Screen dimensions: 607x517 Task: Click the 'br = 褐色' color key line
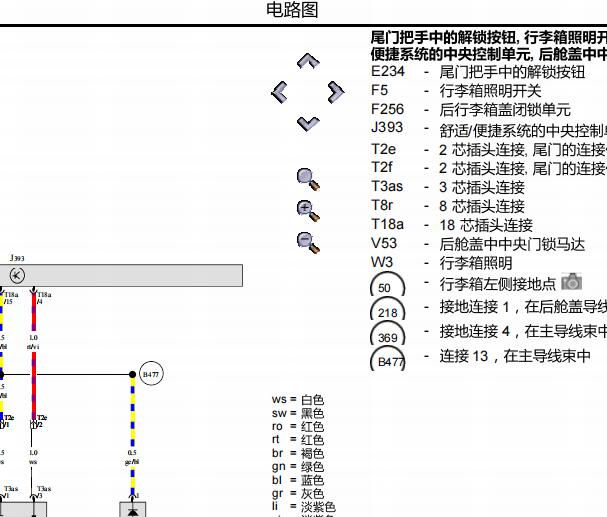[x=298, y=453]
